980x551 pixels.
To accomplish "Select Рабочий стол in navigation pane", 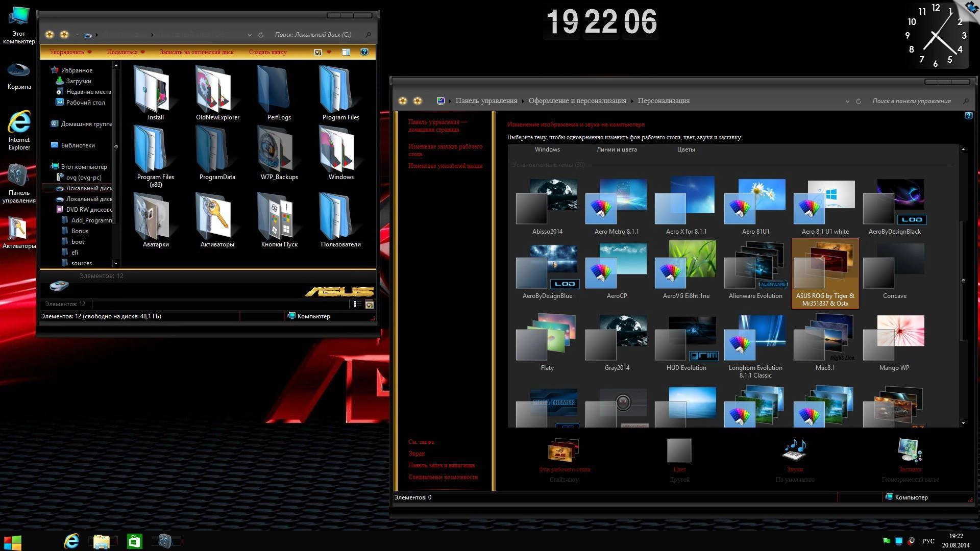I will (x=85, y=103).
